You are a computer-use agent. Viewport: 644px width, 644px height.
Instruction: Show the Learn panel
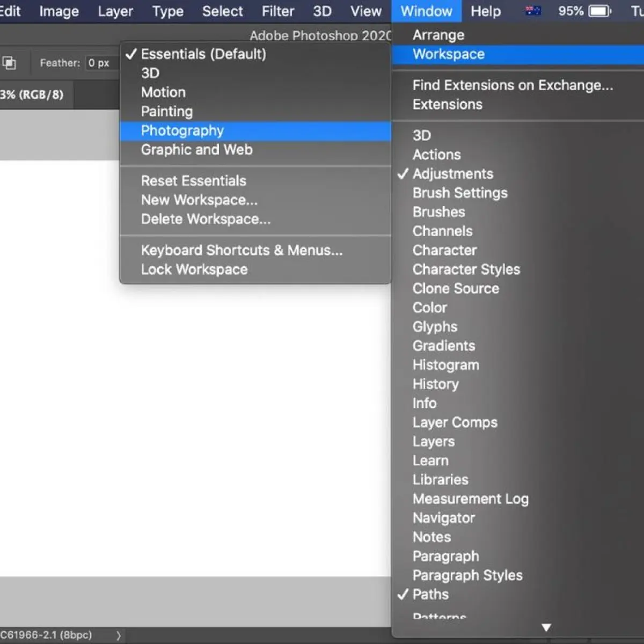click(x=518, y=461)
